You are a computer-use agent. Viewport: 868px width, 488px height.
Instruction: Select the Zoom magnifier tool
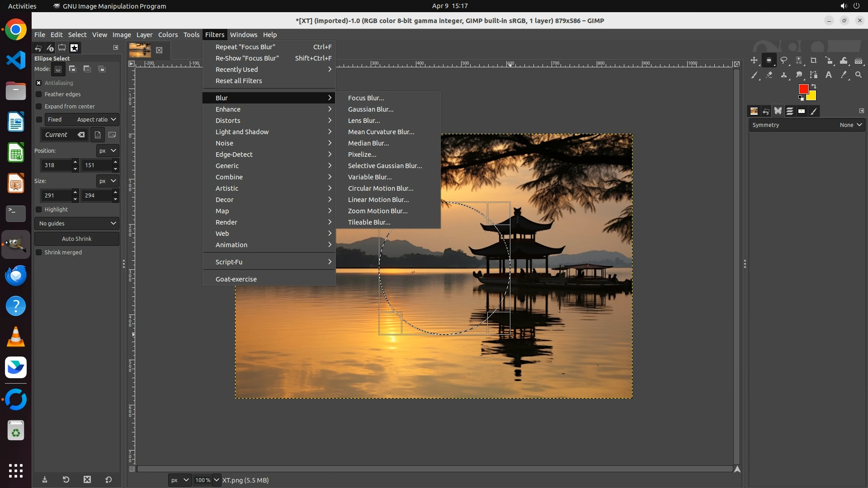[x=859, y=75]
